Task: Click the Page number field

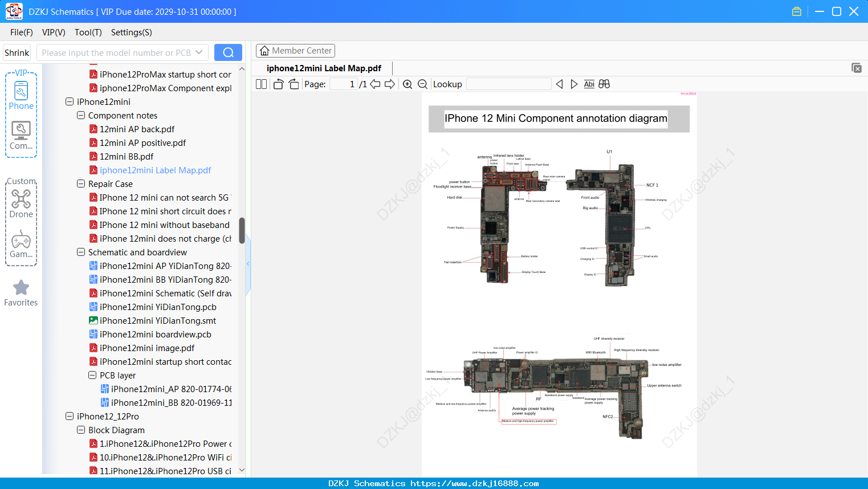Action: (344, 84)
